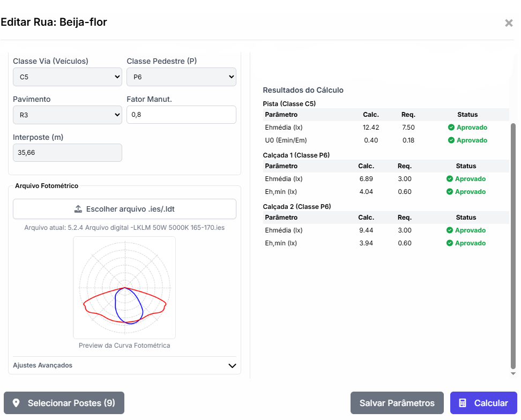Viewport: 521px width, 420px height.
Task: Close the Editar Rua dialog
Action: point(509,23)
